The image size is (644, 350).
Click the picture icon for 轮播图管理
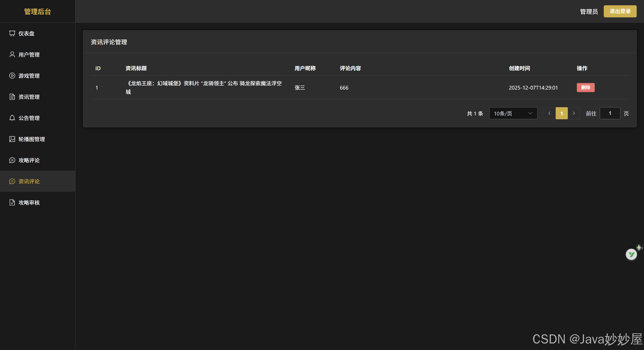point(12,139)
